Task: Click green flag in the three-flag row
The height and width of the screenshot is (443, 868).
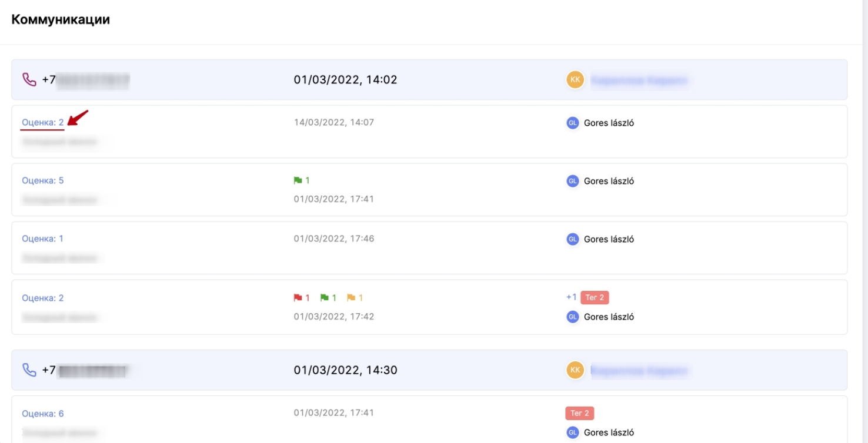Action: point(324,298)
